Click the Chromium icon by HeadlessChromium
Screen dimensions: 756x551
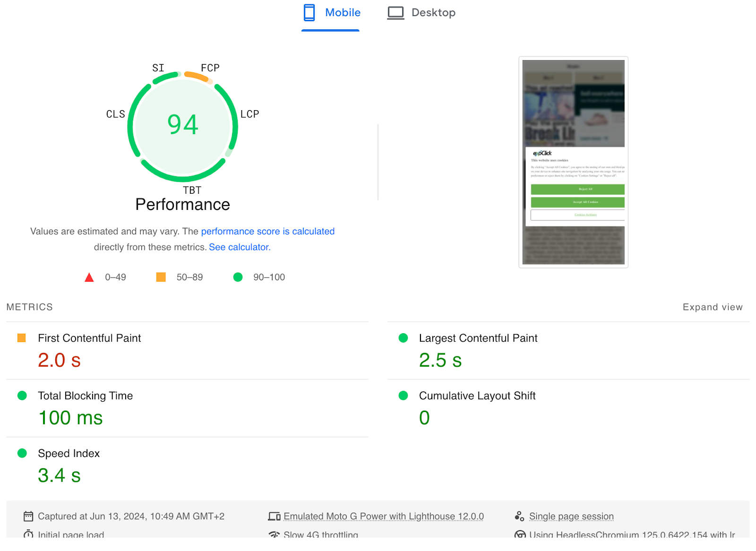[x=520, y=534]
